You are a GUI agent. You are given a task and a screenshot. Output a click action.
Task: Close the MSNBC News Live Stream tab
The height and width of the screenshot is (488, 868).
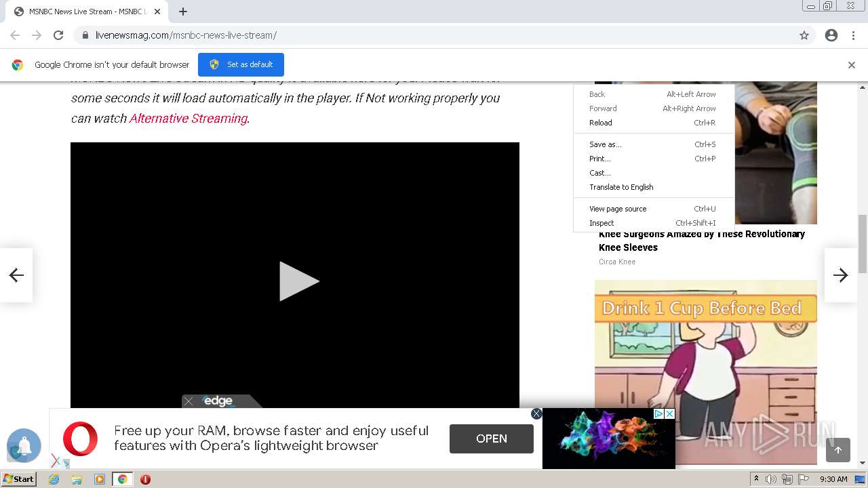click(157, 12)
